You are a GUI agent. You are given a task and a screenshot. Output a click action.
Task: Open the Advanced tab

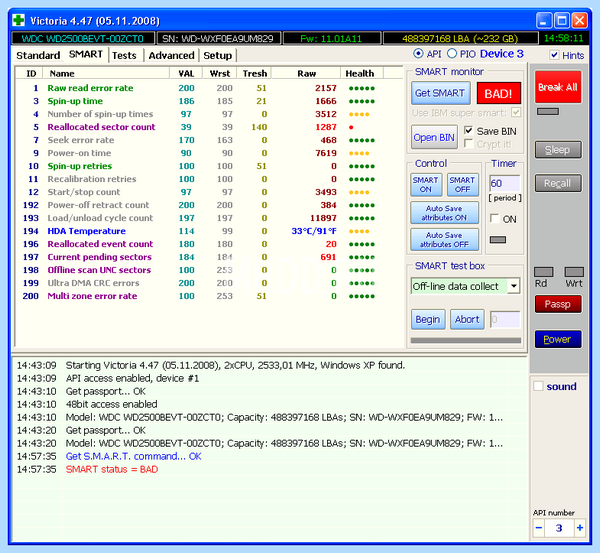click(171, 55)
